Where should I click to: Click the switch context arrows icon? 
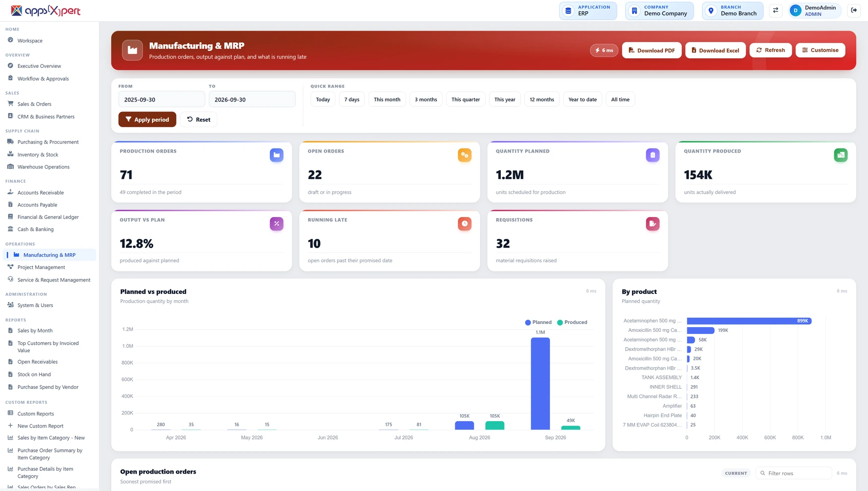[x=776, y=10]
